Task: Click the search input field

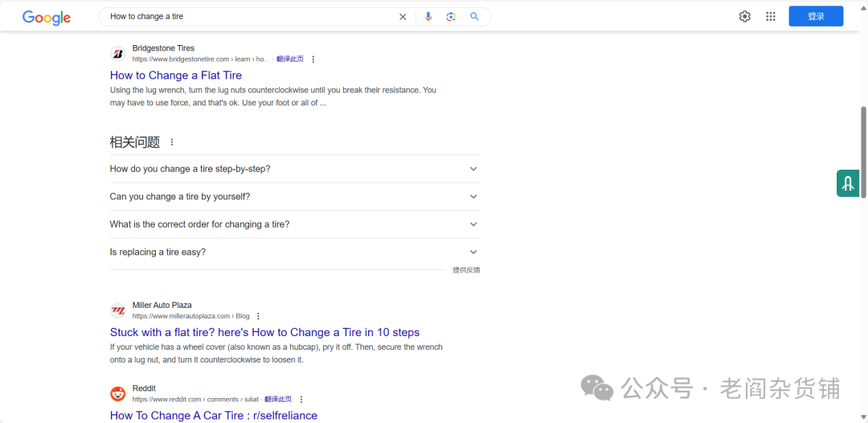Action: pyautogui.click(x=252, y=17)
